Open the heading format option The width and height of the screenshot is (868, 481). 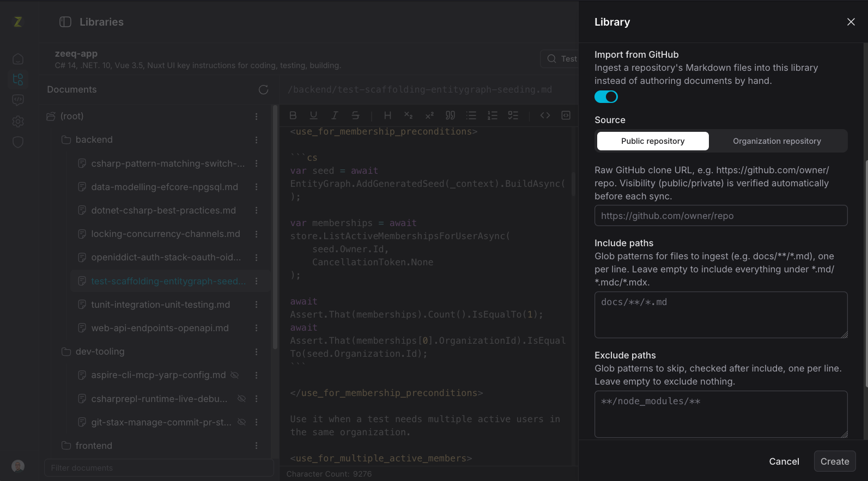click(x=387, y=115)
